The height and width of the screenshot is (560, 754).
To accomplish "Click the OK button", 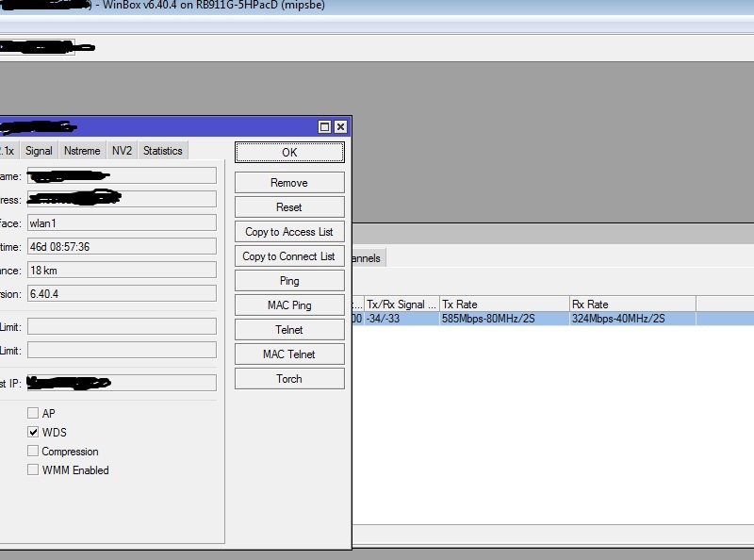I will point(289,153).
